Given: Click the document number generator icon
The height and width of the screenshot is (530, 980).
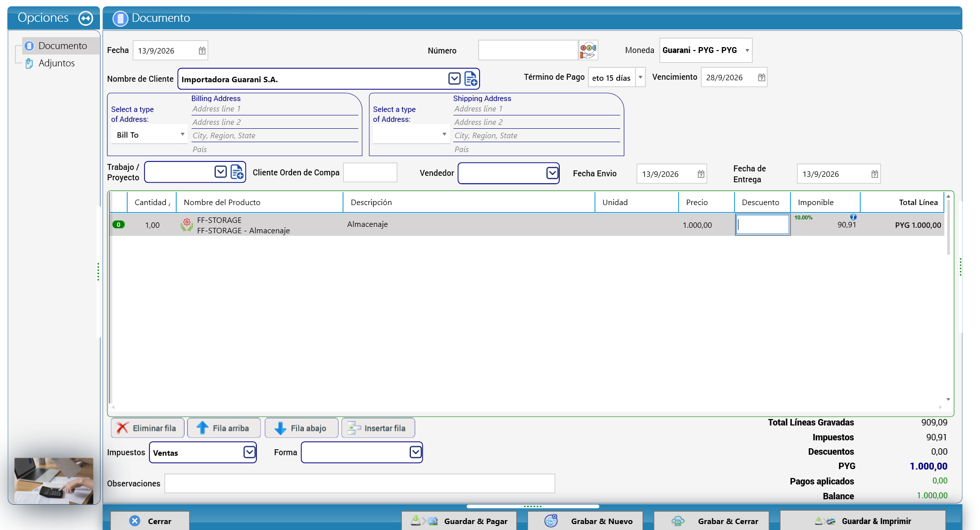Looking at the screenshot, I should click(x=588, y=50).
